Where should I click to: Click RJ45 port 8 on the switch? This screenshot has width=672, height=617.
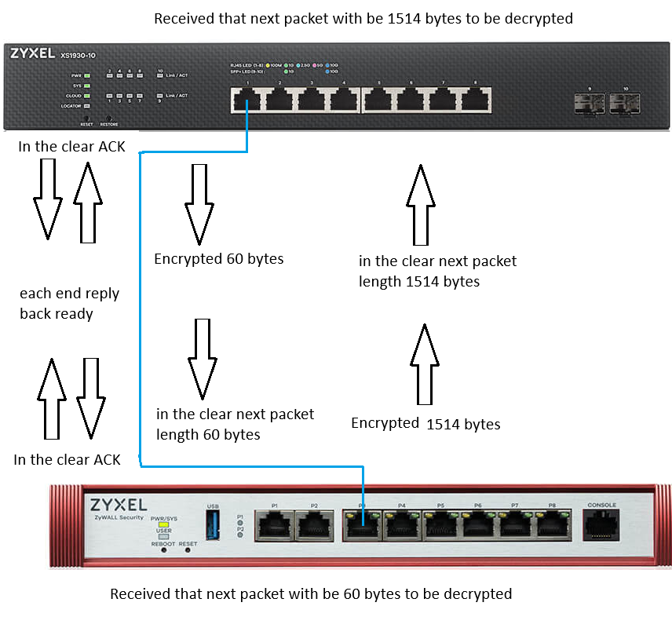pyautogui.click(x=475, y=100)
